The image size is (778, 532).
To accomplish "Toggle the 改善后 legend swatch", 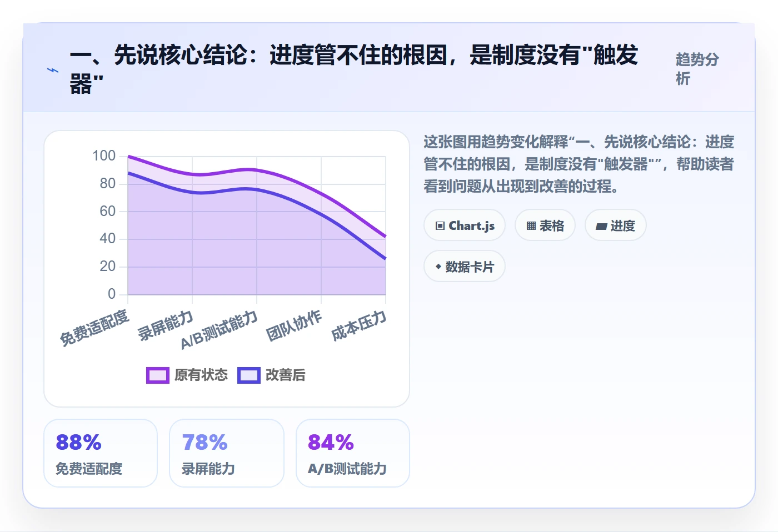I will coord(249,375).
